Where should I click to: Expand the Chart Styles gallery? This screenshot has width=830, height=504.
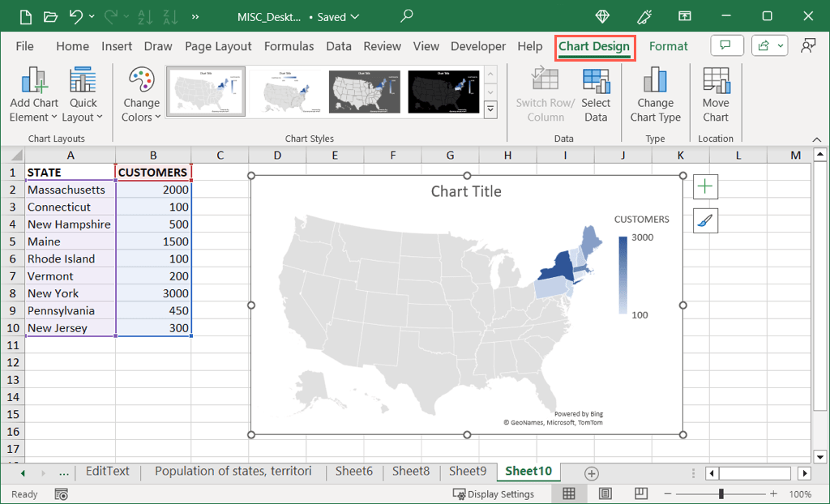click(x=490, y=108)
